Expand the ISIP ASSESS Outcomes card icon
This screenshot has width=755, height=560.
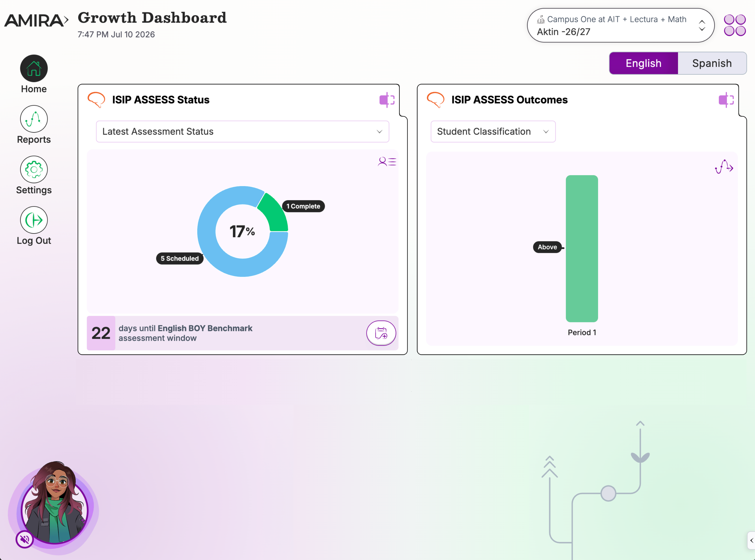coord(726,100)
